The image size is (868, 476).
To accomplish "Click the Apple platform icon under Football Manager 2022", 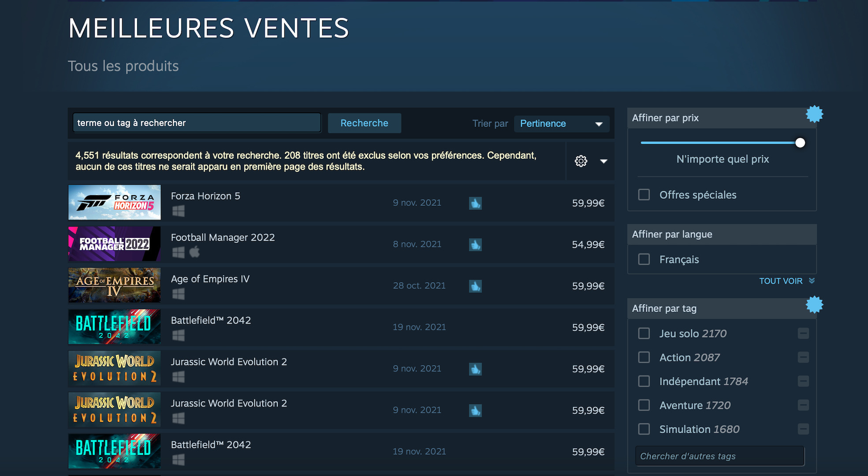I will pos(194,252).
